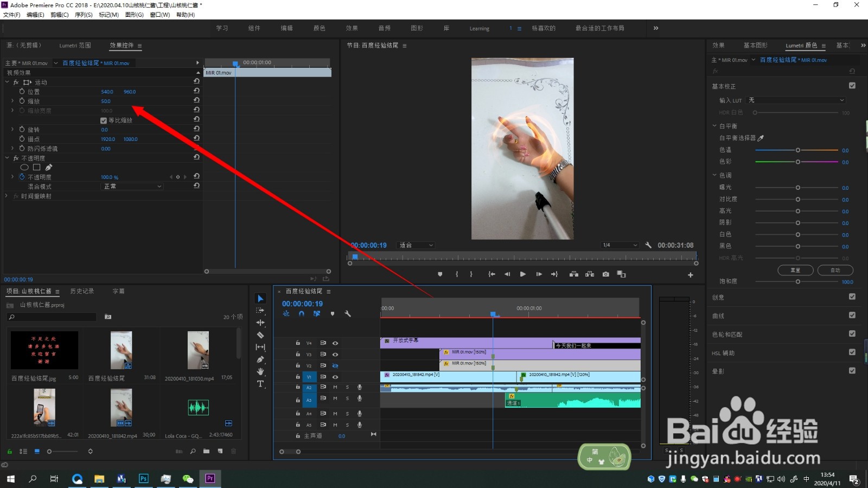Expand the 时间重映射 effect
The width and height of the screenshot is (868, 488).
[7, 196]
